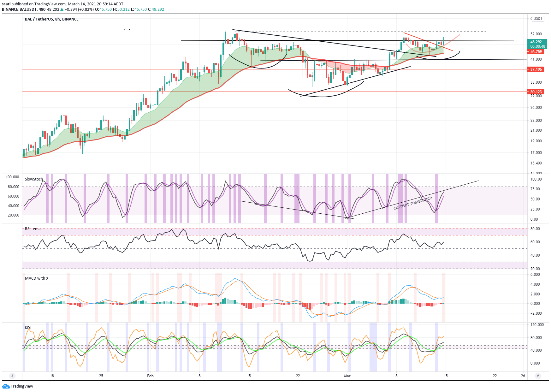Click the red 46.759 price label

point(536,52)
